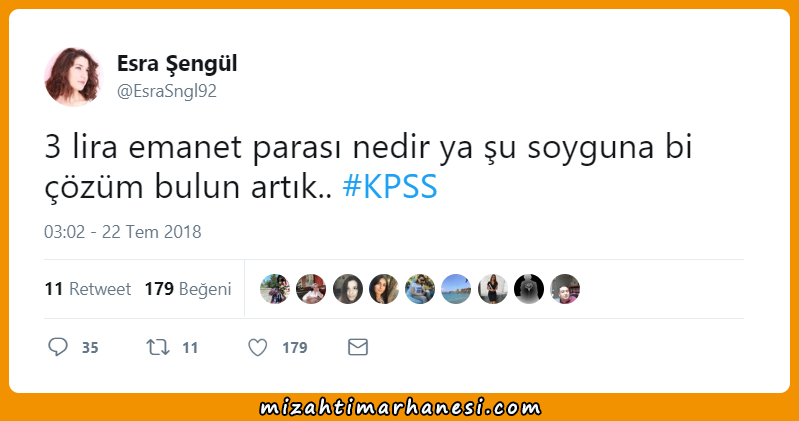Click the mizahtimarhanesi.com watermark text

(x=400, y=408)
